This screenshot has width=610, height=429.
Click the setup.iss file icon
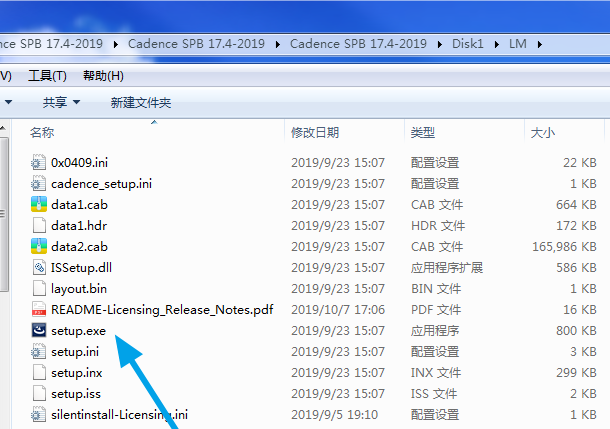tap(39, 393)
